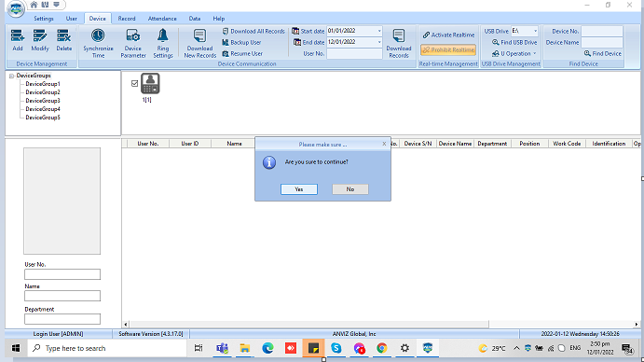Collapse the DeviceGroups tree node

click(11, 76)
